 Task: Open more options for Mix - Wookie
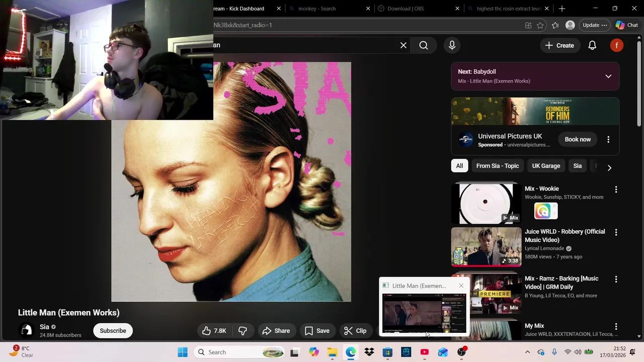tap(616, 190)
